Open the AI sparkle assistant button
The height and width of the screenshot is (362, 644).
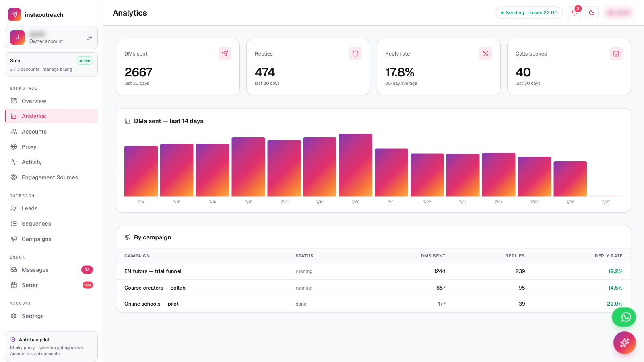coord(625,343)
